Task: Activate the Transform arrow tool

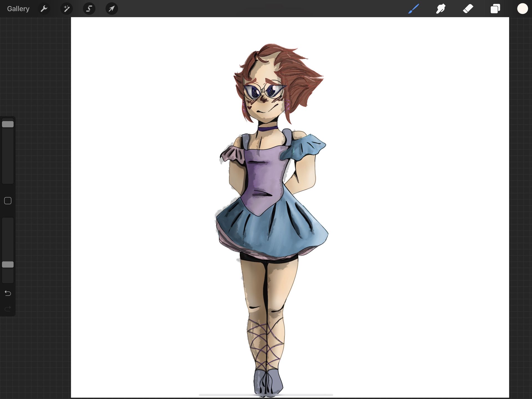Action: click(112, 9)
